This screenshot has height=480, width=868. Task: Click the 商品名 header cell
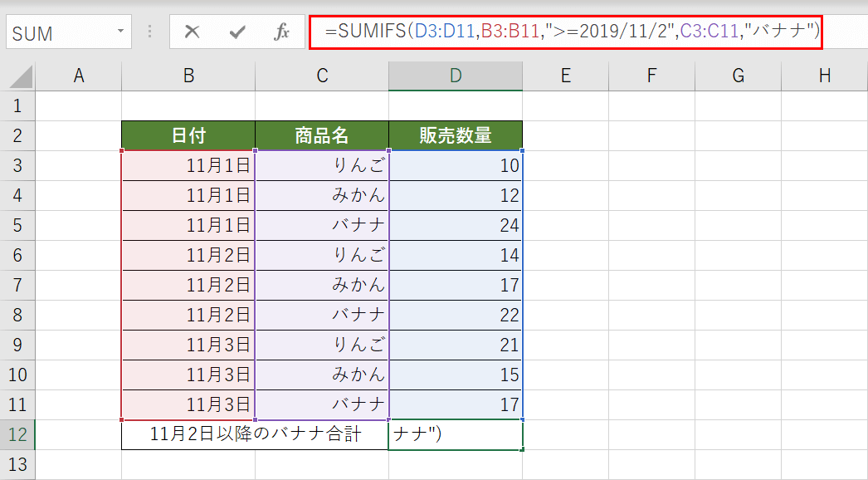tap(321, 135)
